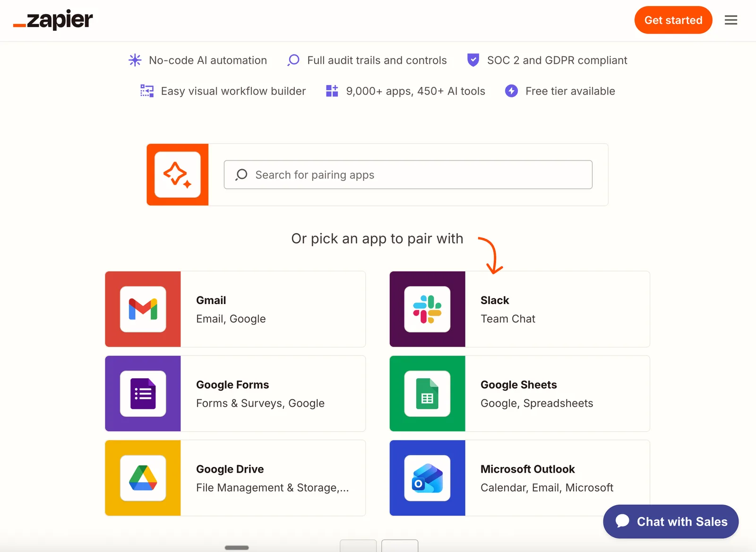The image size is (756, 552).
Task: Click 'SOC 2 and GDPR compliant' text
Action: tap(557, 60)
